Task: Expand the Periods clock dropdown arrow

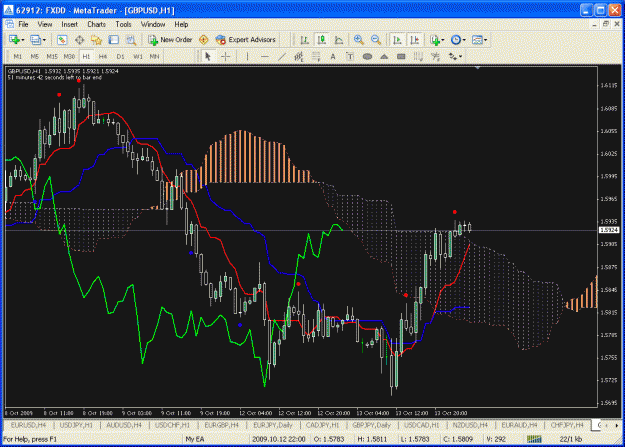Action: tap(464, 40)
